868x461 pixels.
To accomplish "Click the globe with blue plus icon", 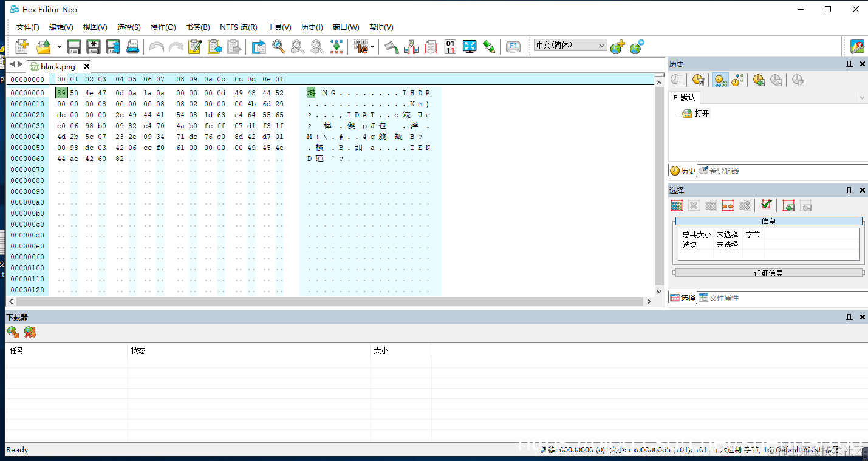I will pos(637,47).
